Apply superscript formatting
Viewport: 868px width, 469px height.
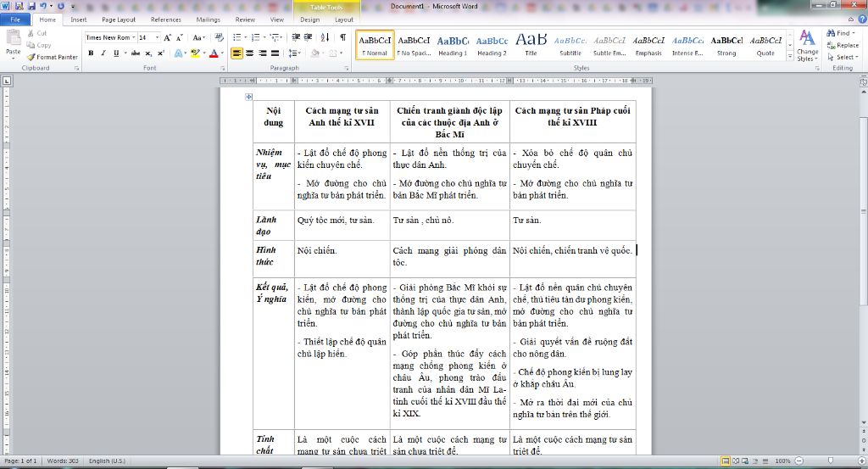(160, 53)
